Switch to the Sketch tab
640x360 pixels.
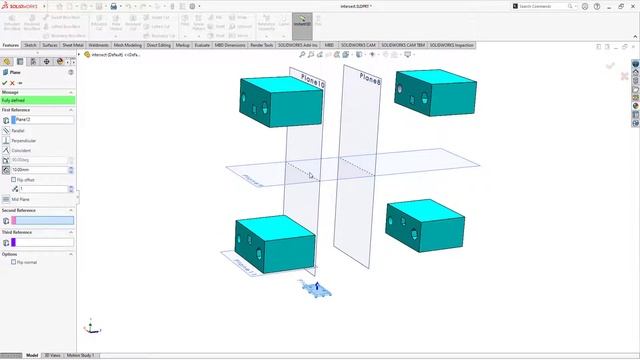point(30,45)
